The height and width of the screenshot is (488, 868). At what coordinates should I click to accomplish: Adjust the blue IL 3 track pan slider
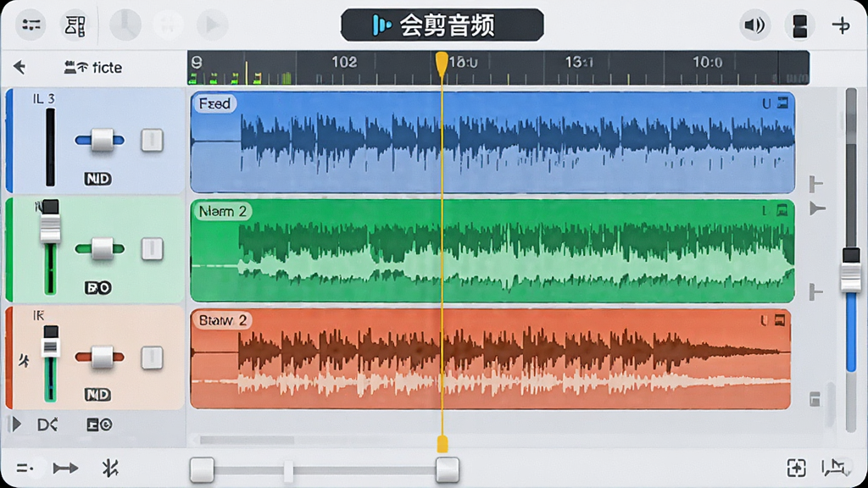click(x=102, y=140)
